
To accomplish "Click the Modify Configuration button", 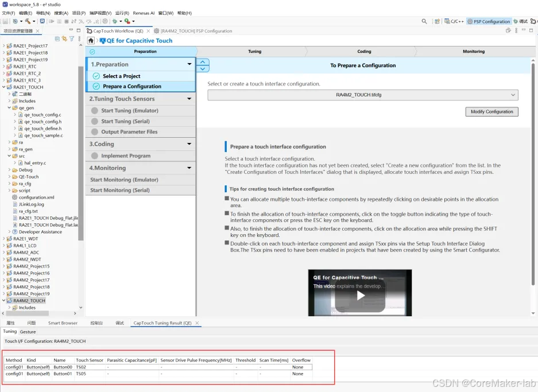I will [x=491, y=112].
